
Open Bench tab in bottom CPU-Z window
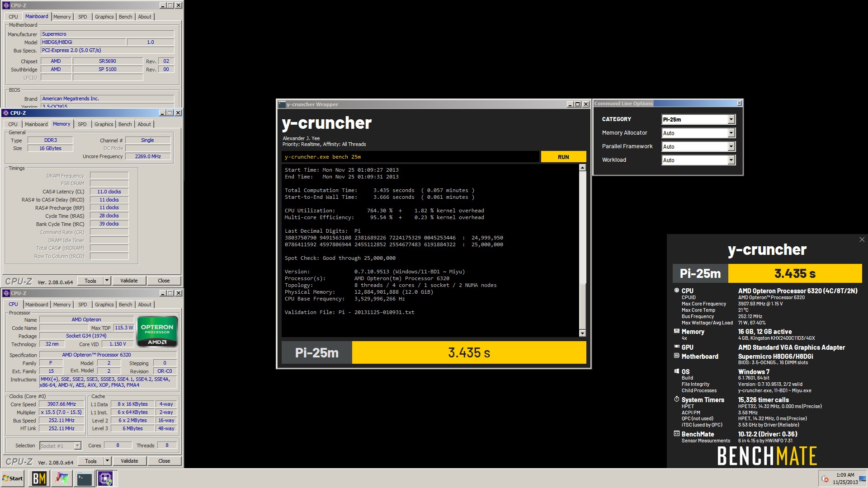[x=126, y=305]
